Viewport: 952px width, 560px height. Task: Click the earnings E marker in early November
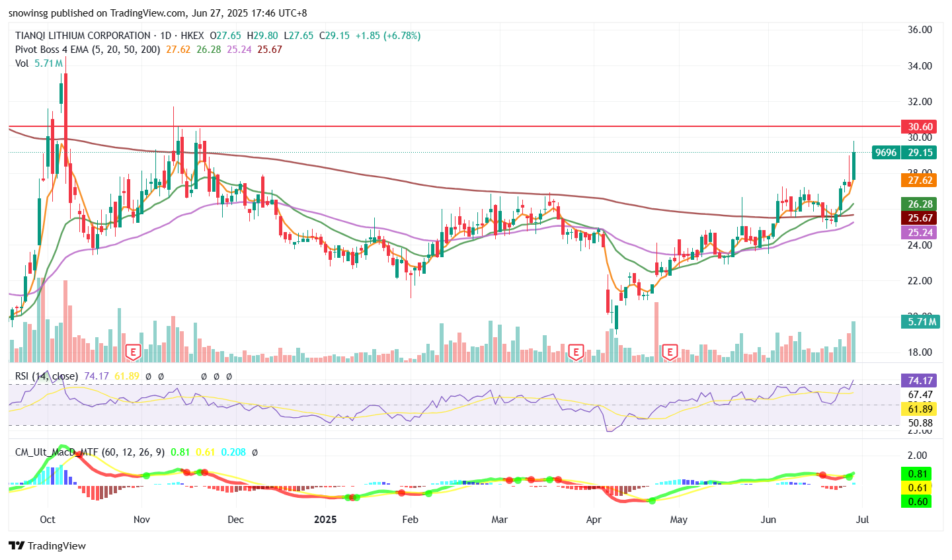(134, 351)
